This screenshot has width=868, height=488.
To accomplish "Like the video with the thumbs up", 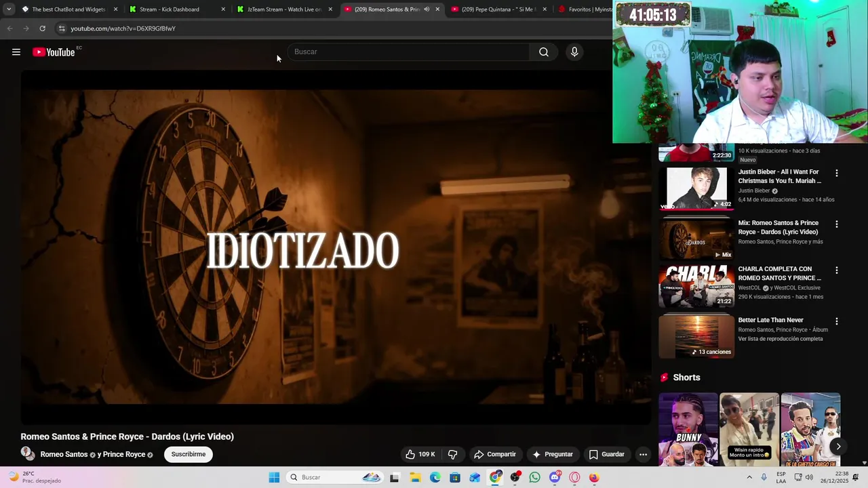I will click(420, 454).
